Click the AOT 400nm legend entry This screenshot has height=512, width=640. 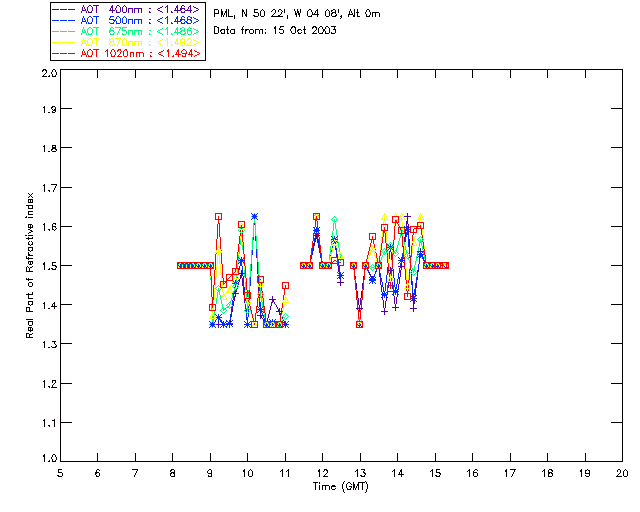(126, 9)
